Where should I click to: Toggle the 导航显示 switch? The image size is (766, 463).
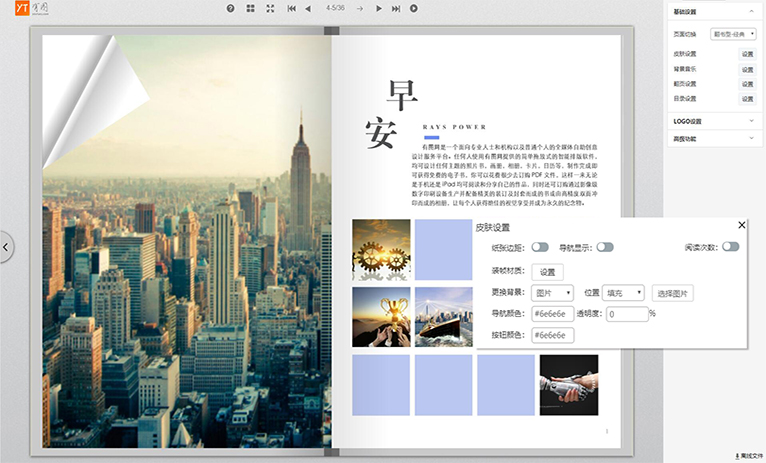click(x=605, y=247)
